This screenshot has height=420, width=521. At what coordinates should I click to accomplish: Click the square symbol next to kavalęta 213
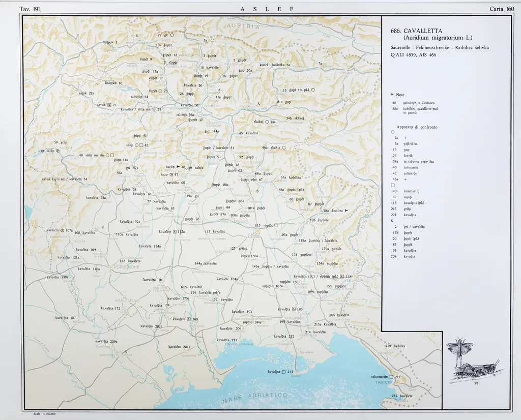tap(283, 372)
